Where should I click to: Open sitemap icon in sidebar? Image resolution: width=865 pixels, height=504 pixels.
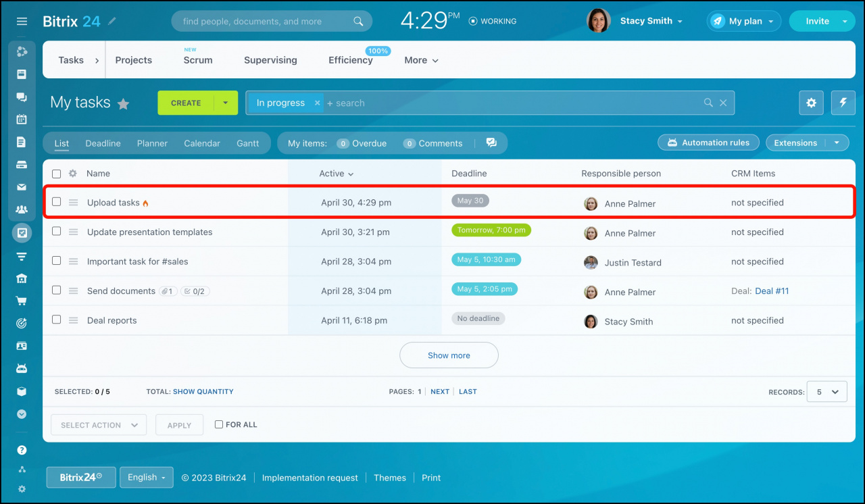point(22,470)
